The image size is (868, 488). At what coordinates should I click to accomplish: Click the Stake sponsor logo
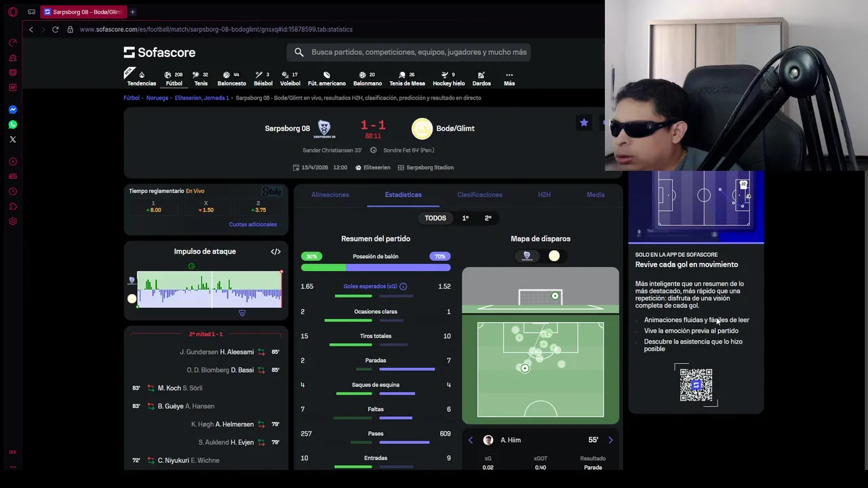point(272,191)
